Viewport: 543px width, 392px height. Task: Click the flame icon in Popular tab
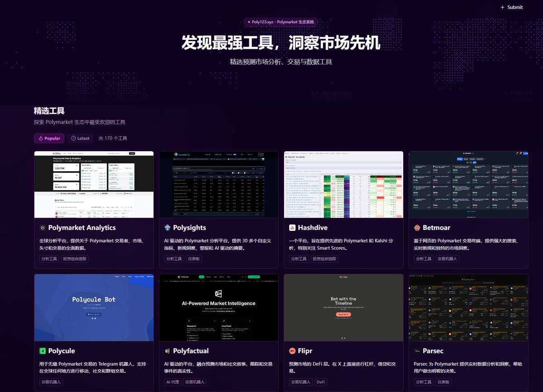(40, 139)
